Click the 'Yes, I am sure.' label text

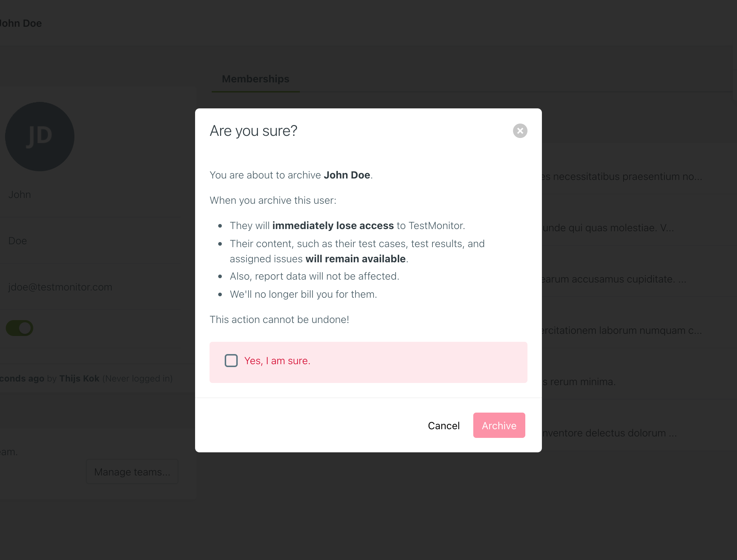pyautogui.click(x=277, y=361)
